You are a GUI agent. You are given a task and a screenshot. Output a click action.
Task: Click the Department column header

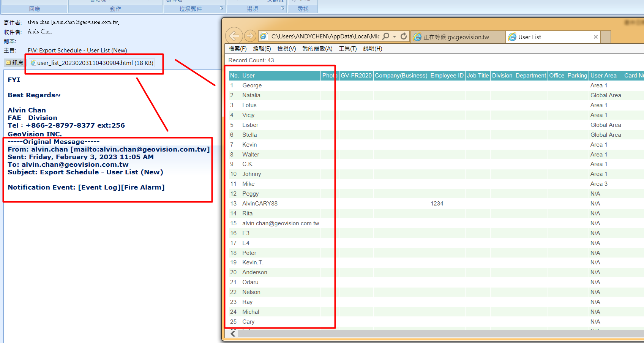pos(531,76)
